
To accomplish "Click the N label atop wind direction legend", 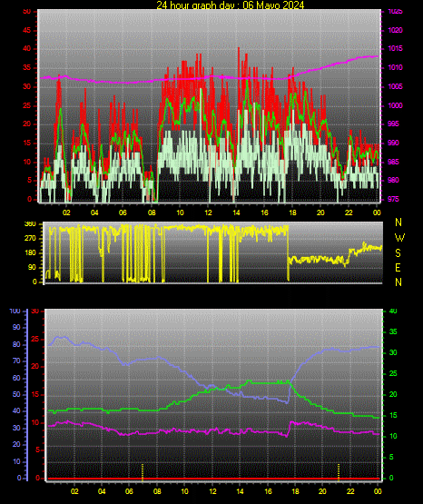I will tap(398, 222).
